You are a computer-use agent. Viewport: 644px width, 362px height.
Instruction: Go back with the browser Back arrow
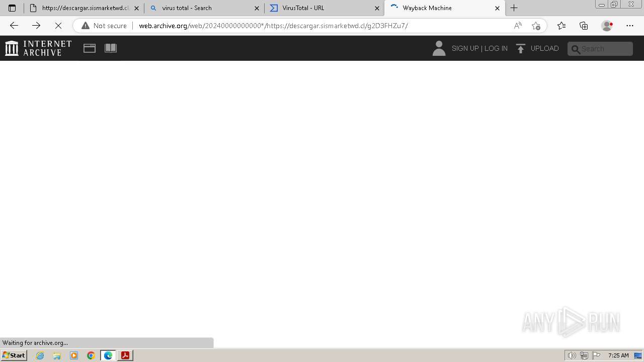14,26
